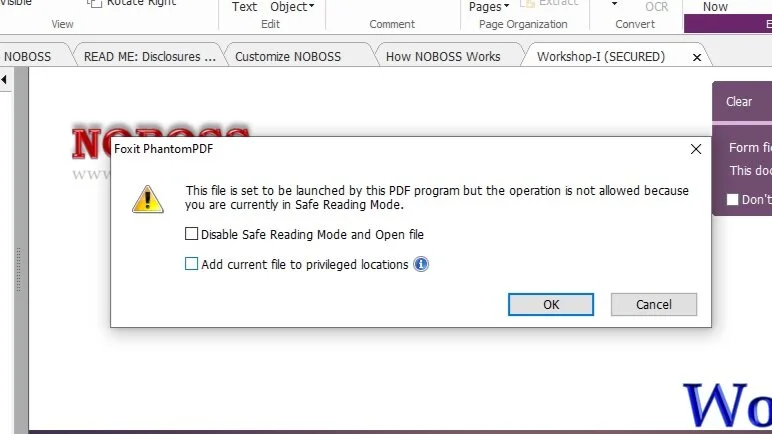
Task: Enable Disable Safe Reading Mode and Open file
Action: (192, 234)
